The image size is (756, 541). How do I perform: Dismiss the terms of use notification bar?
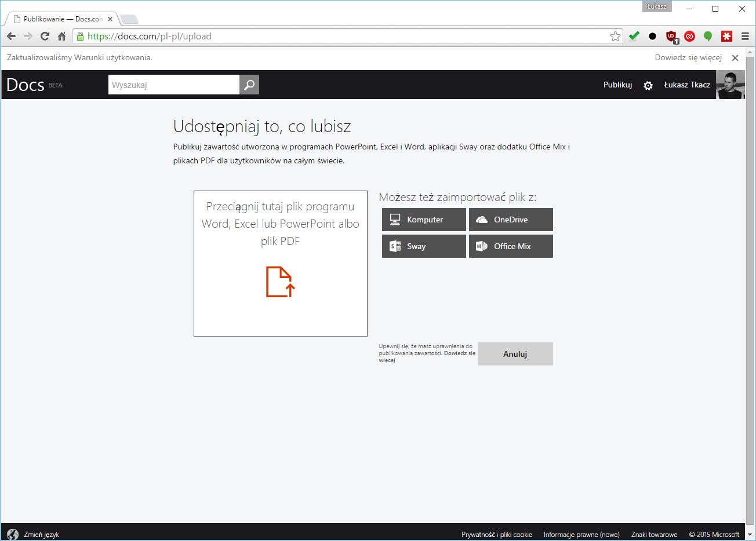pos(735,58)
